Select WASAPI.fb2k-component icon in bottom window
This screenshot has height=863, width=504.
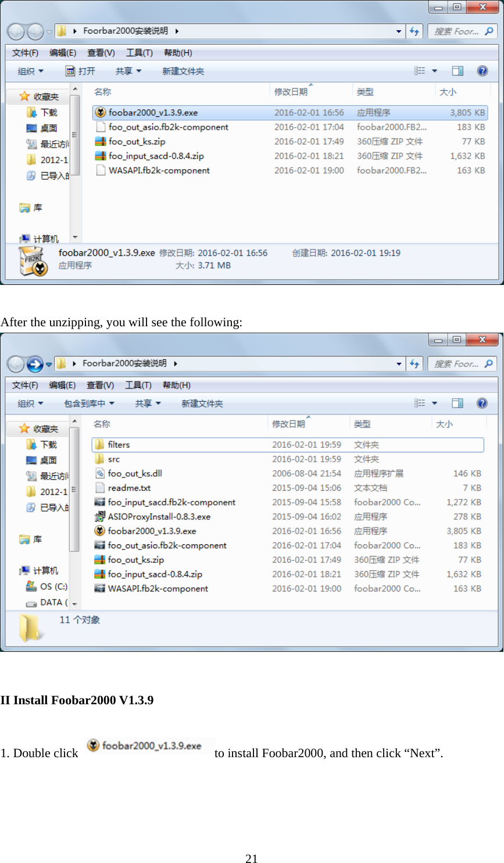99,589
